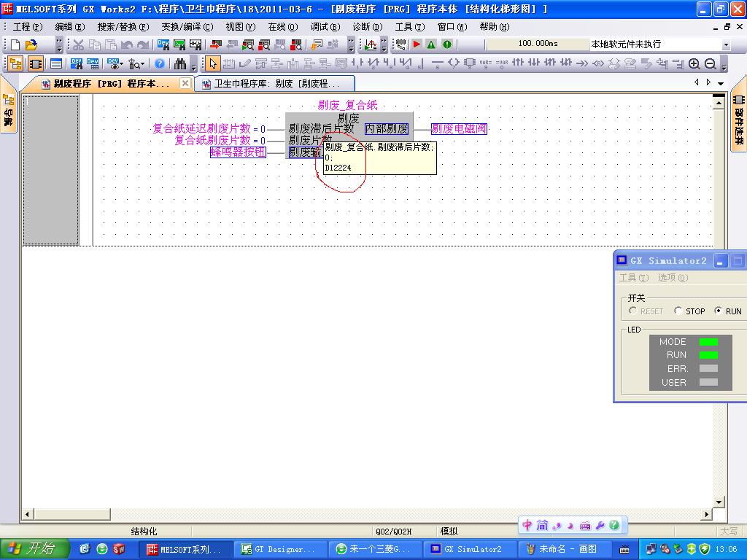747x560 pixels.
Task: Open the 调试 (Debug) menu
Action: click(x=325, y=27)
